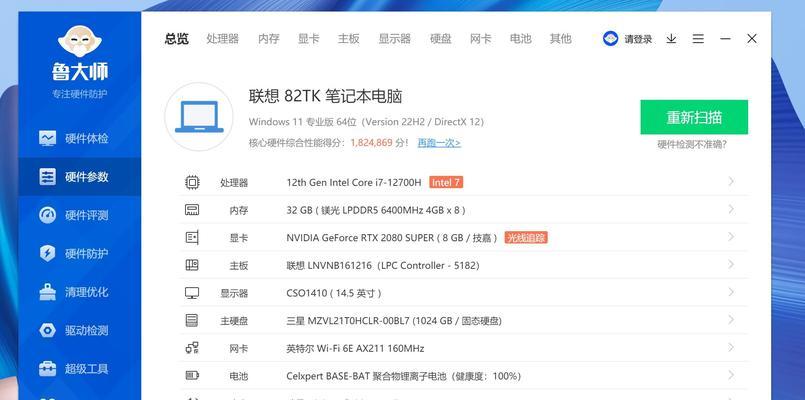Image resolution: width=805 pixels, height=400 pixels.
Task: Expand the 显示器 row chevron
Action: click(x=731, y=292)
